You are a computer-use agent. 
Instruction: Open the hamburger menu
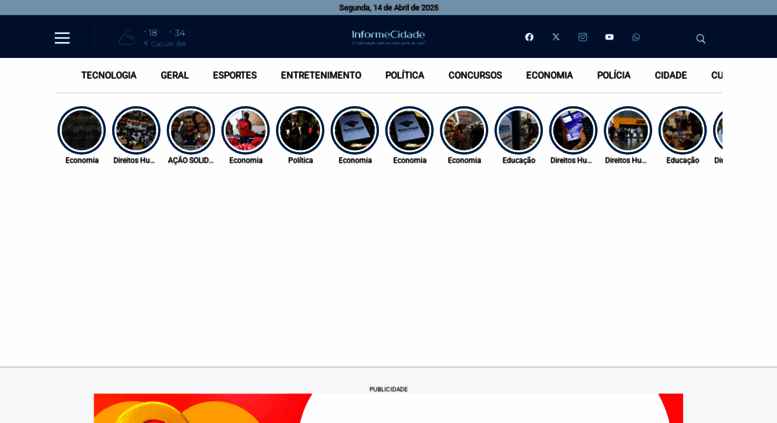tap(62, 38)
